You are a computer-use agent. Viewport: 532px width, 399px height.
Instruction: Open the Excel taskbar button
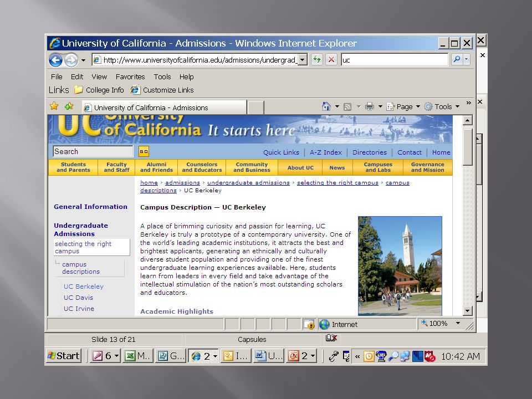tap(137, 356)
